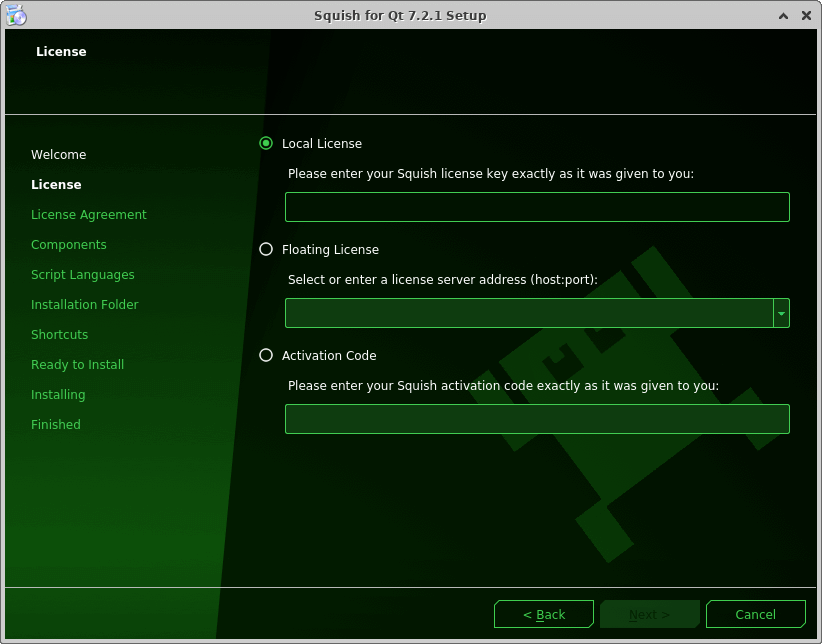Enable the Activation Code radio button

266,355
